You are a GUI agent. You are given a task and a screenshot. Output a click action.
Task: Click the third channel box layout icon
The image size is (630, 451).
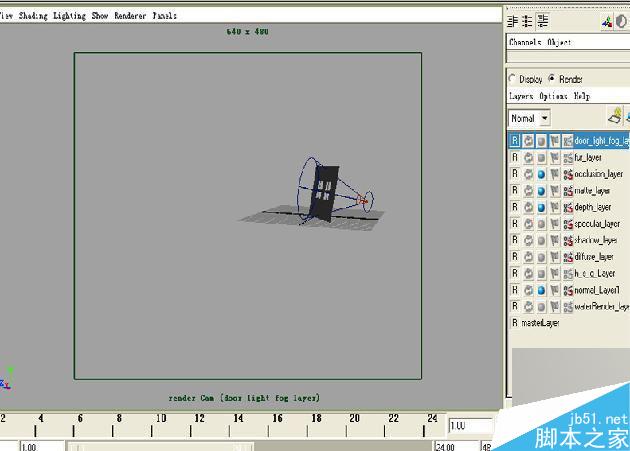542,21
